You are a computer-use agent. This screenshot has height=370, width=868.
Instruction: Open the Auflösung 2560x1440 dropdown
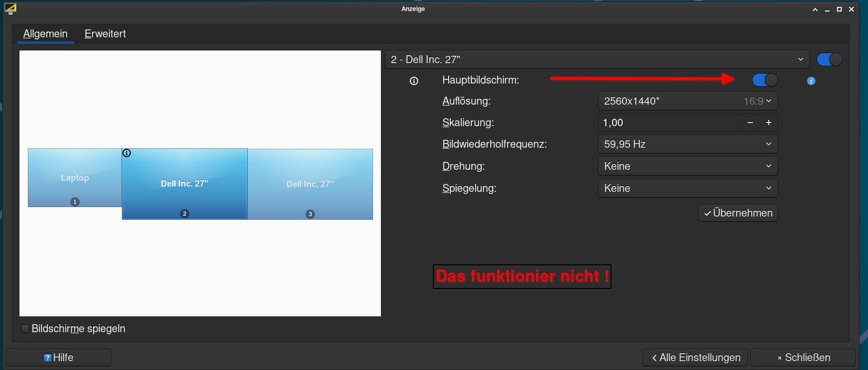click(688, 101)
